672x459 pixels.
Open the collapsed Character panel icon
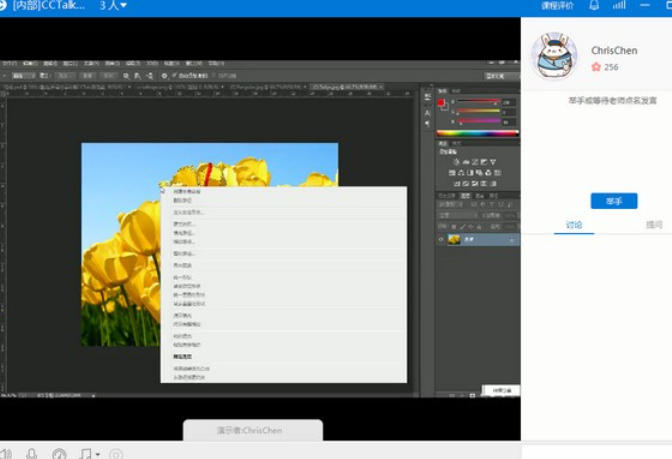click(x=428, y=113)
